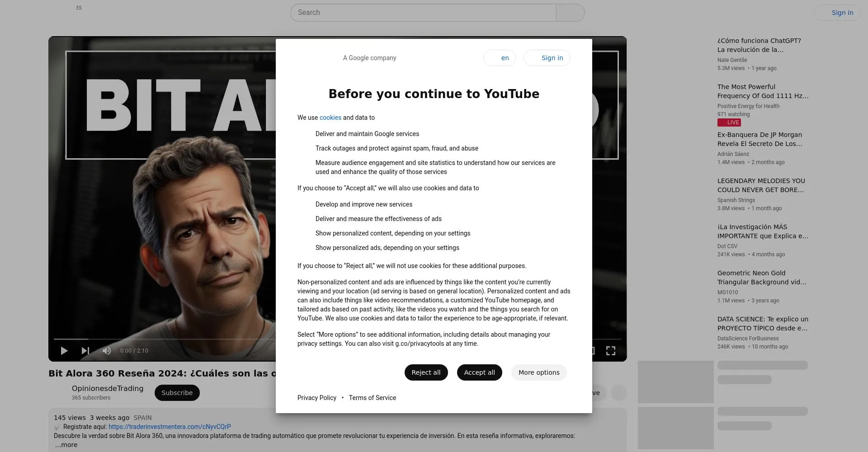
Task: Open the cookies link
Action: (330, 118)
